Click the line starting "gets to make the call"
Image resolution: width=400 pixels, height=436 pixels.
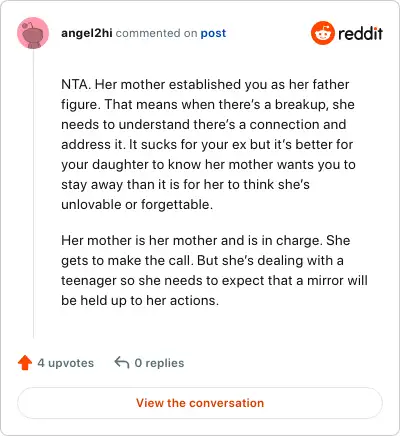click(202, 260)
